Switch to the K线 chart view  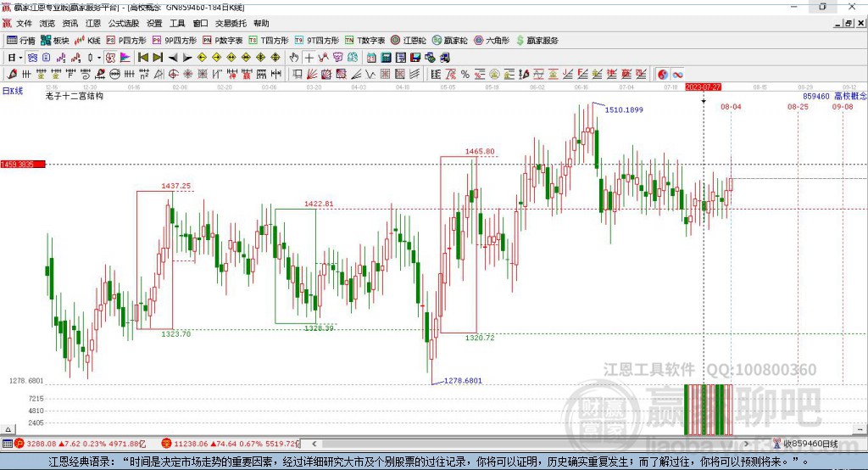coord(87,41)
